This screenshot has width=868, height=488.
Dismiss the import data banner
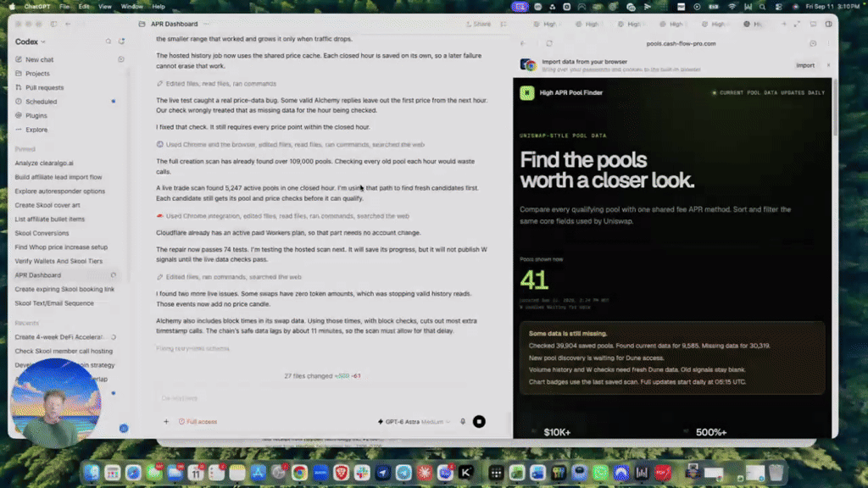[x=829, y=65]
